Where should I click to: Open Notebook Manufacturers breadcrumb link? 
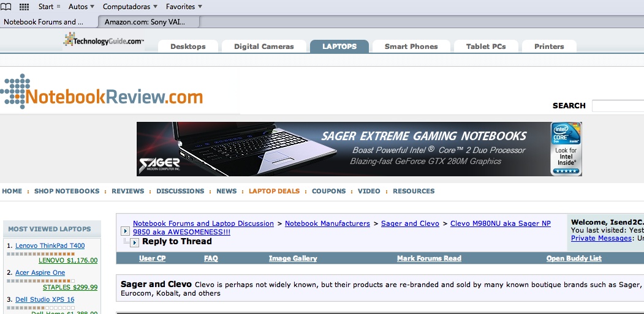tap(327, 223)
